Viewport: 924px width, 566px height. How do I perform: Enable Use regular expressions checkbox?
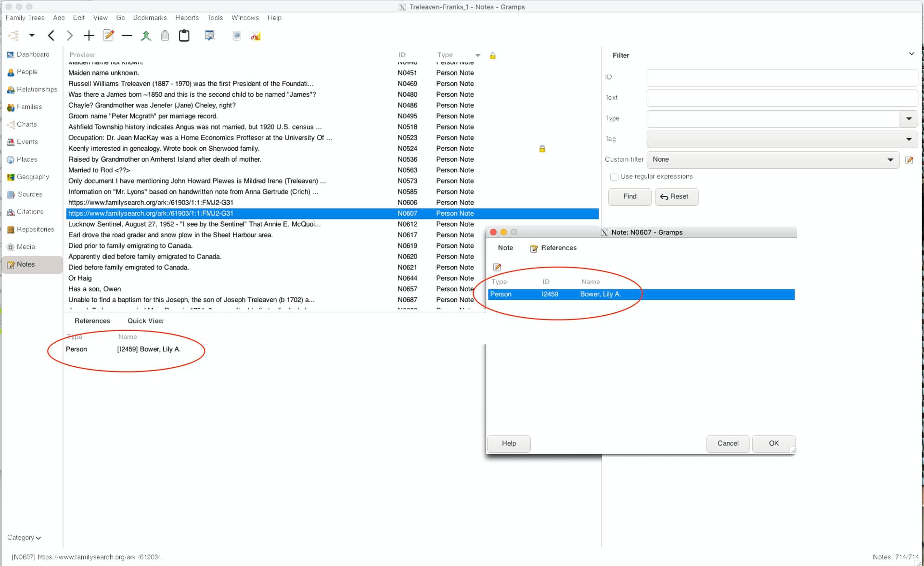(614, 177)
